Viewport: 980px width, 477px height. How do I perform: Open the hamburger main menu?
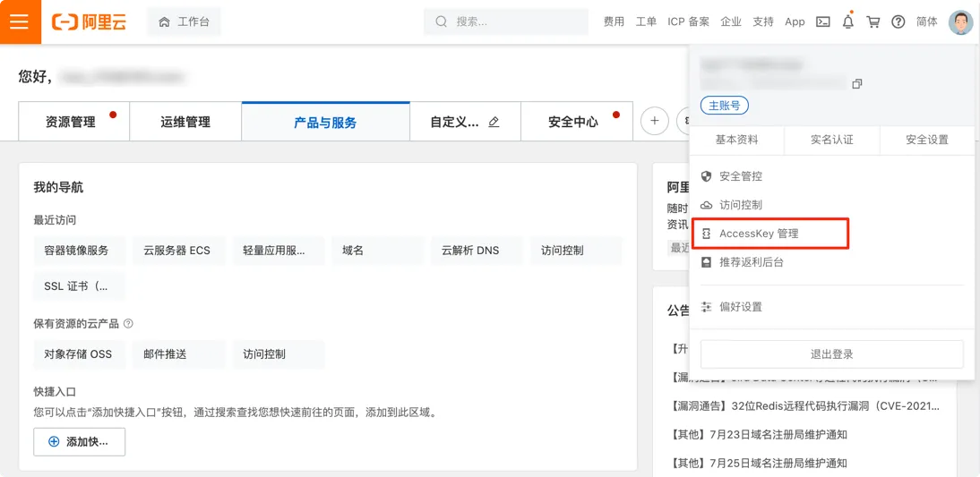click(20, 21)
